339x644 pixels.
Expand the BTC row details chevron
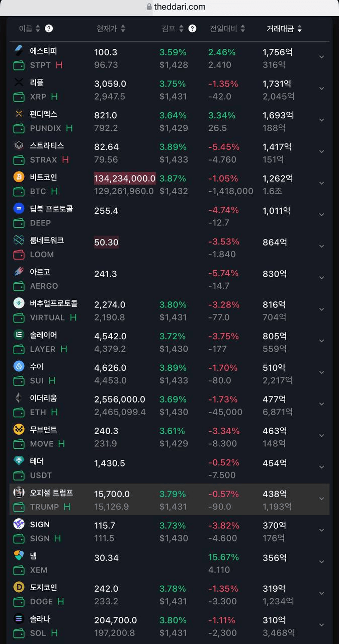322,183
